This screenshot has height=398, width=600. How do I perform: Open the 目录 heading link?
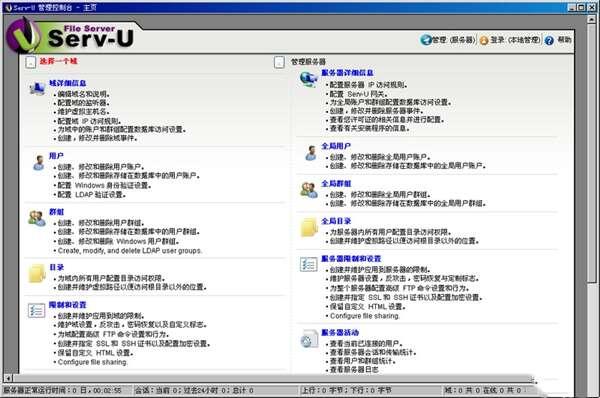(x=56, y=267)
